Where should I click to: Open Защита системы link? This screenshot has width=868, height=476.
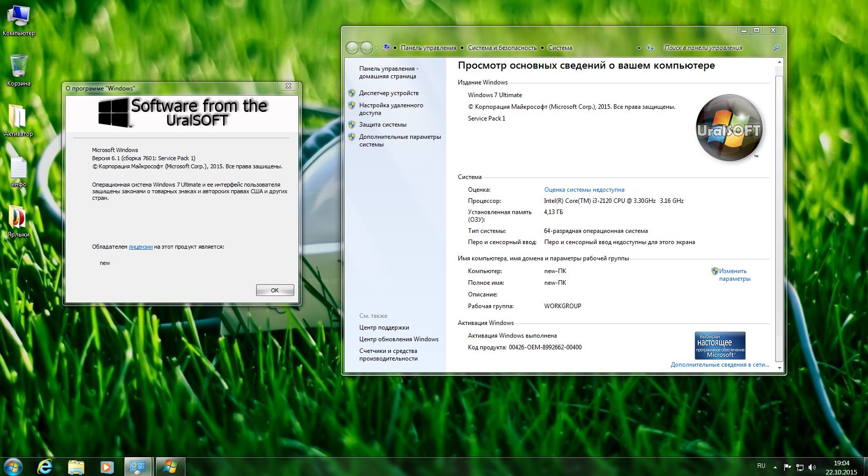coord(383,125)
